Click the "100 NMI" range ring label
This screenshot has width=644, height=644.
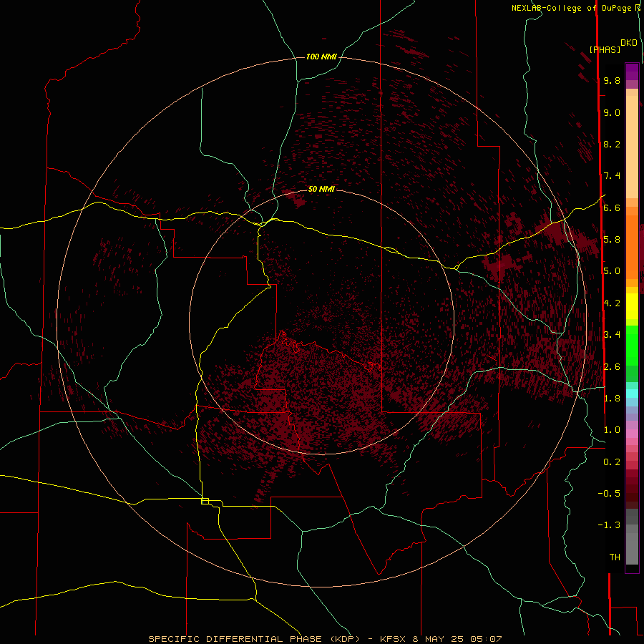coord(321,57)
